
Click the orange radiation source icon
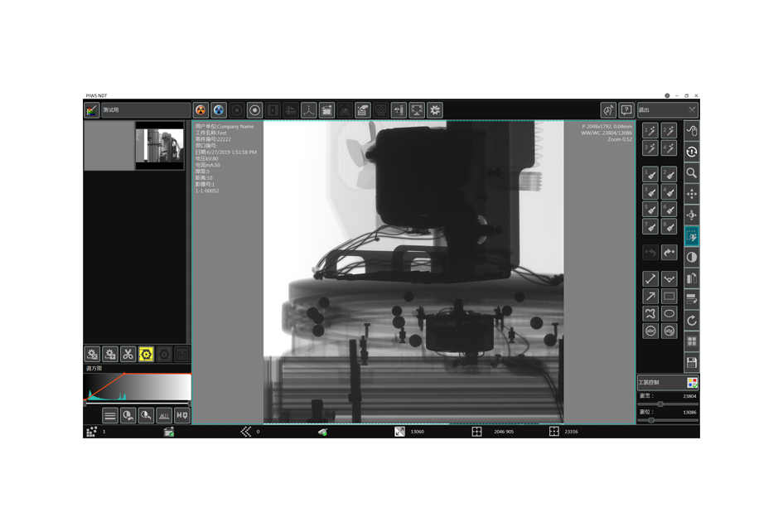pyautogui.click(x=201, y=110)
